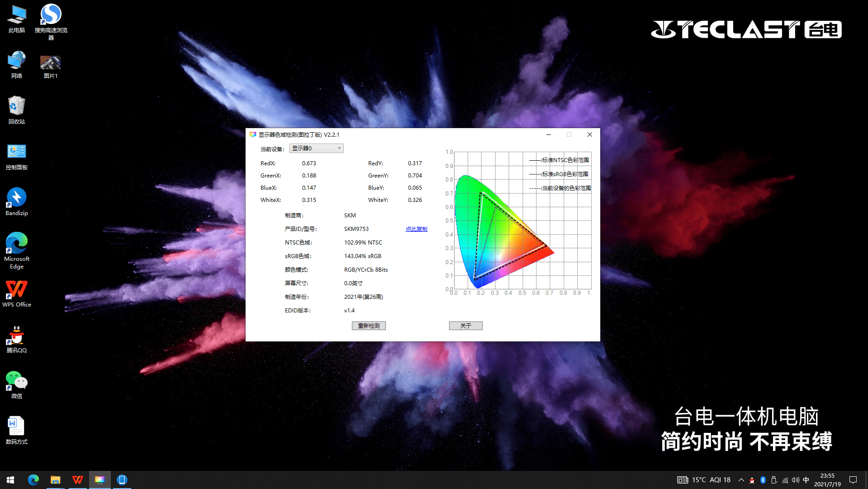
Task: Click the BlueX value 0.147
Action: pos(309,188)
